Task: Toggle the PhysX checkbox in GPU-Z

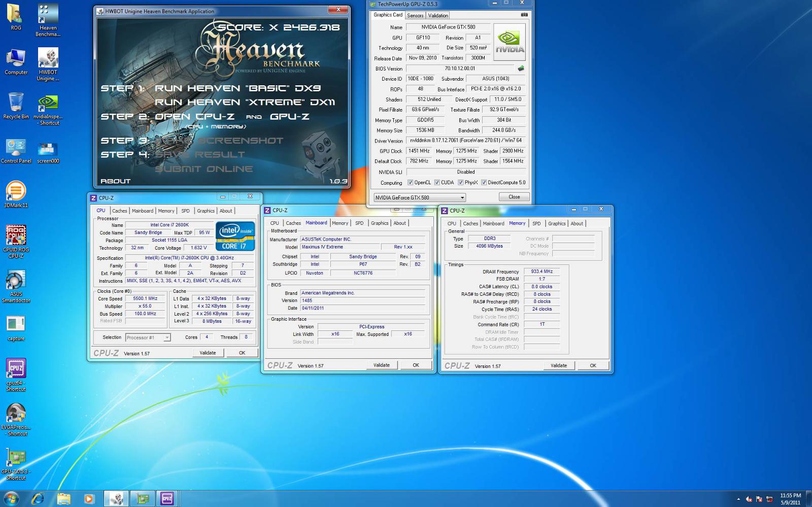Action: coord(460,182)
